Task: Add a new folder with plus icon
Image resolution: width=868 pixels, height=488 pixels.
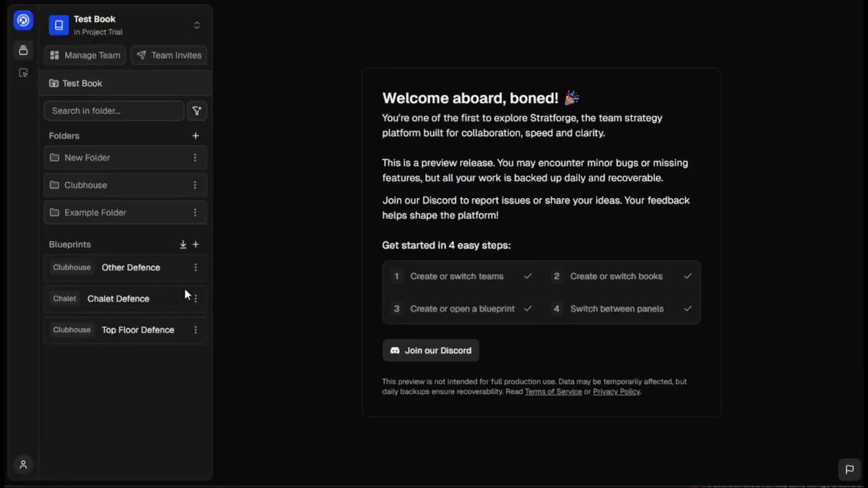Action: click(195, 136)
